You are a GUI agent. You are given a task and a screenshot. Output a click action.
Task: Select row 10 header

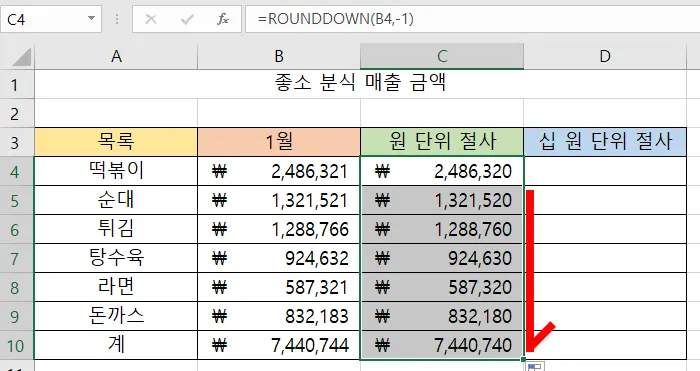click(x=17, y=346)
